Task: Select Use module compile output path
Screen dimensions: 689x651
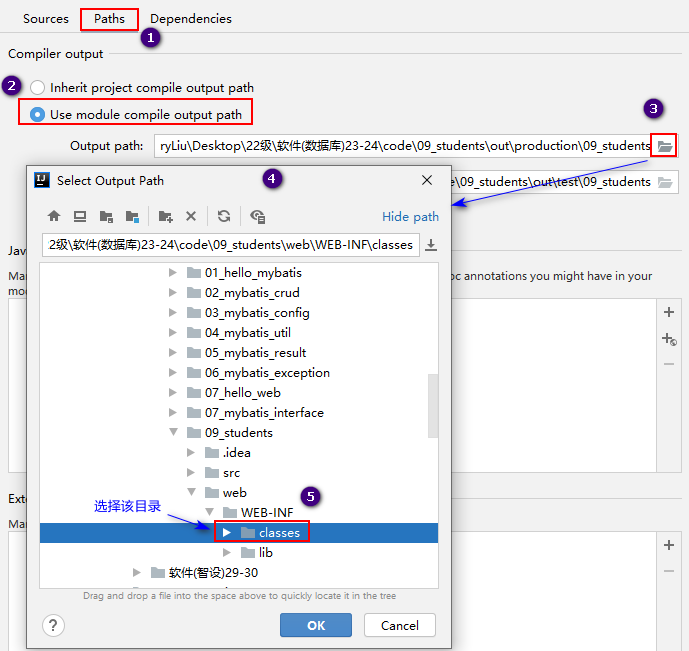Action: (38, 114)
